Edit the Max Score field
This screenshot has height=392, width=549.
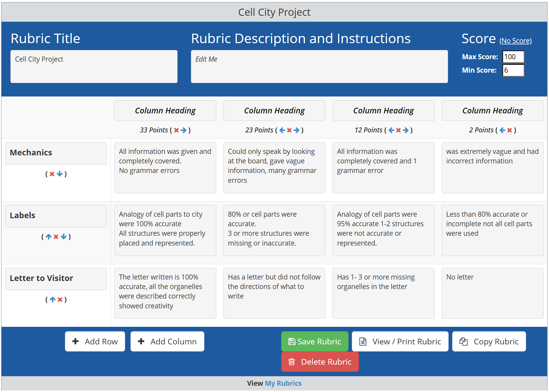(513, 57)
